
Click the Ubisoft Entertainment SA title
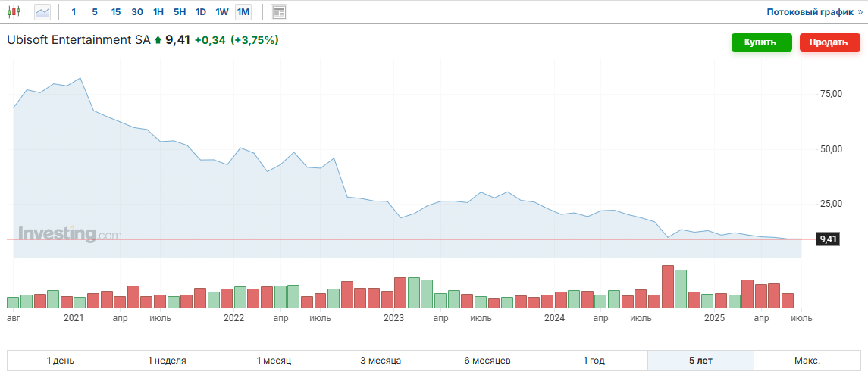79,40
